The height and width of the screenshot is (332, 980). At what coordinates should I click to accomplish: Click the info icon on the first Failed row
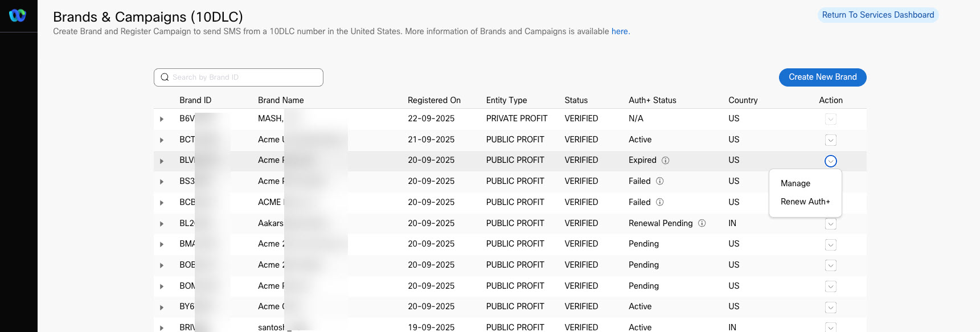click(x=660, y=181)
